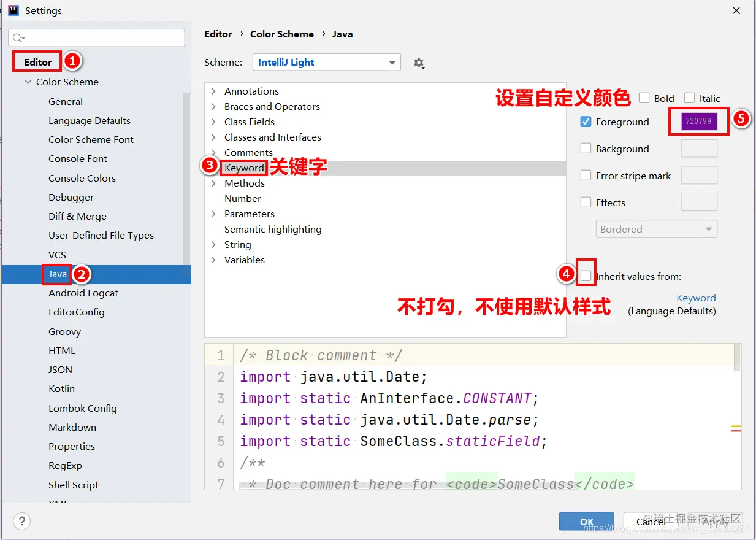Select General under Color Scheme
The width and height of the screenshot is (756, 540).
tap(66, 101)
